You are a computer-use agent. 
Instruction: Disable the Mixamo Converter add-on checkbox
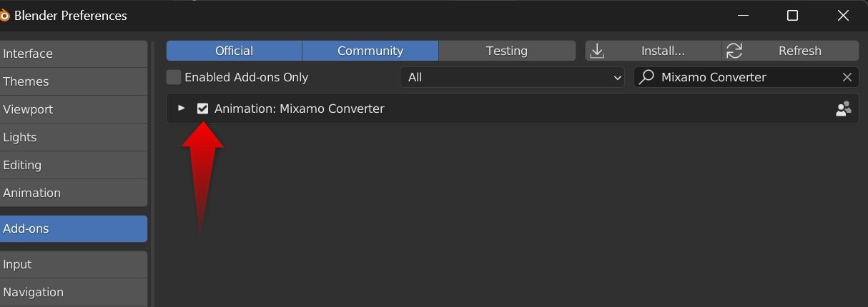click(x=203, y=109)
